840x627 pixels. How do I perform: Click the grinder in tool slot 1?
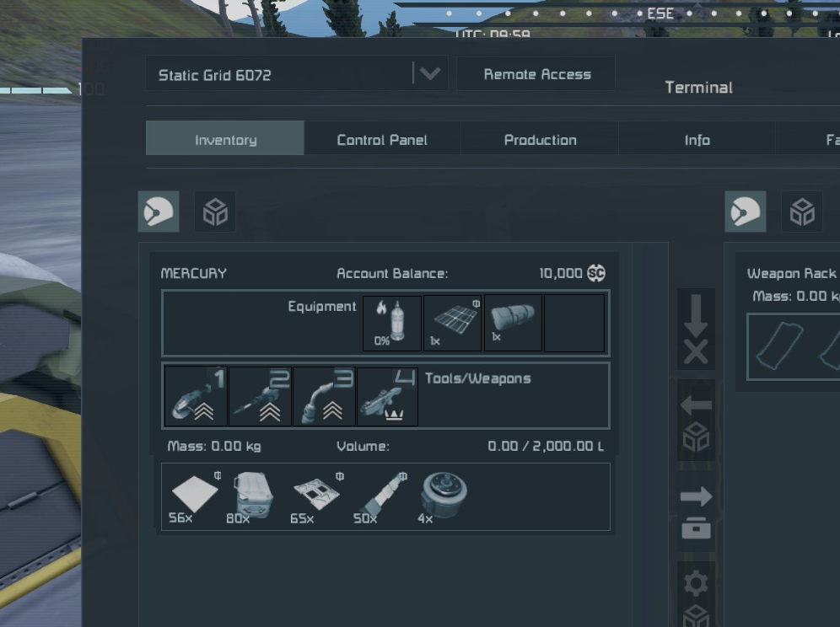coord(196,396)
